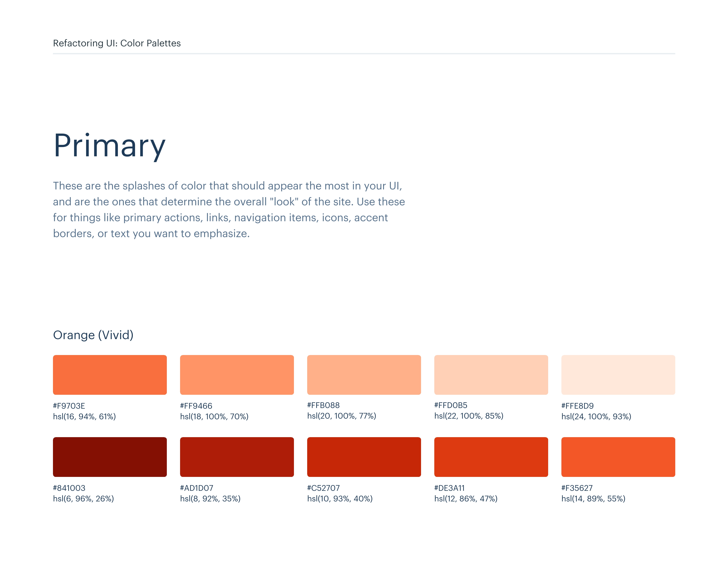The width and height of the screenshot is (728, 563).
Task: Pick the #F35627 swatch
Action: tap(618, 457)
